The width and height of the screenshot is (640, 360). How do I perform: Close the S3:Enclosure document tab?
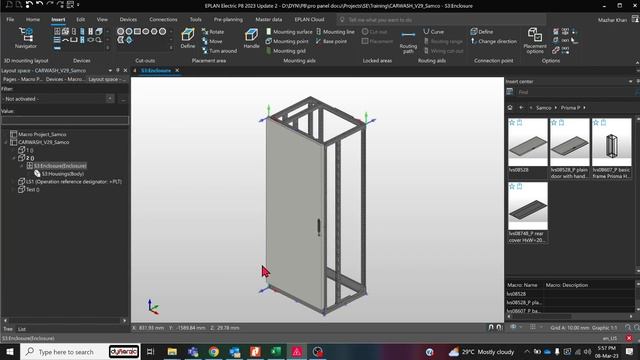coord(177,71)
